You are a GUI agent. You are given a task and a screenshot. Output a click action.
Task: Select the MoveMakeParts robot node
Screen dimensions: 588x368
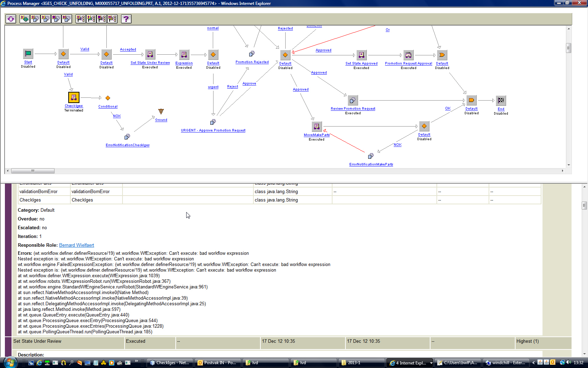pyautogui.click(x=317, y=126)
